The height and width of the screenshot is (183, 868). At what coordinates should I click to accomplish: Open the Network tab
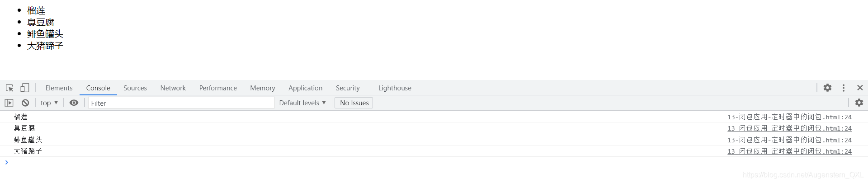[173, 88]
